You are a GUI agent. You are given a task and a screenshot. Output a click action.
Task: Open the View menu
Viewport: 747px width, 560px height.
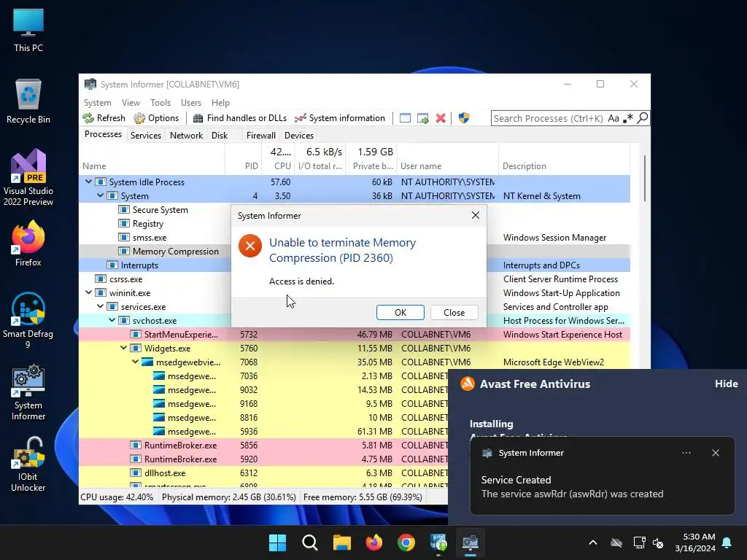click(131, 103)
